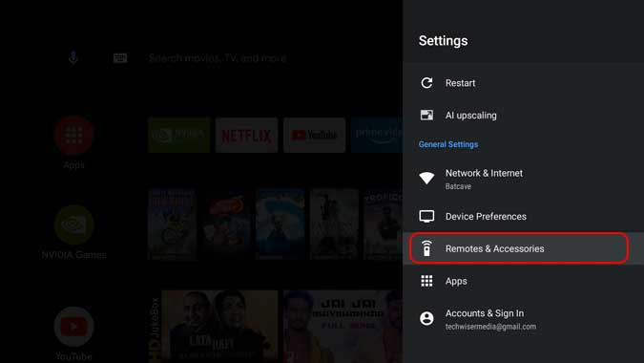Open Apps settings entry
The width and height of the screenshot is (644, 363).
point(523,281)
